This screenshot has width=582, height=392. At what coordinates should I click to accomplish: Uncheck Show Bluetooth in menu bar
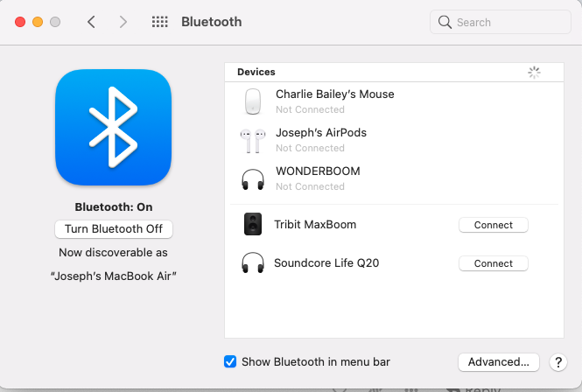[x=230, y=361]
